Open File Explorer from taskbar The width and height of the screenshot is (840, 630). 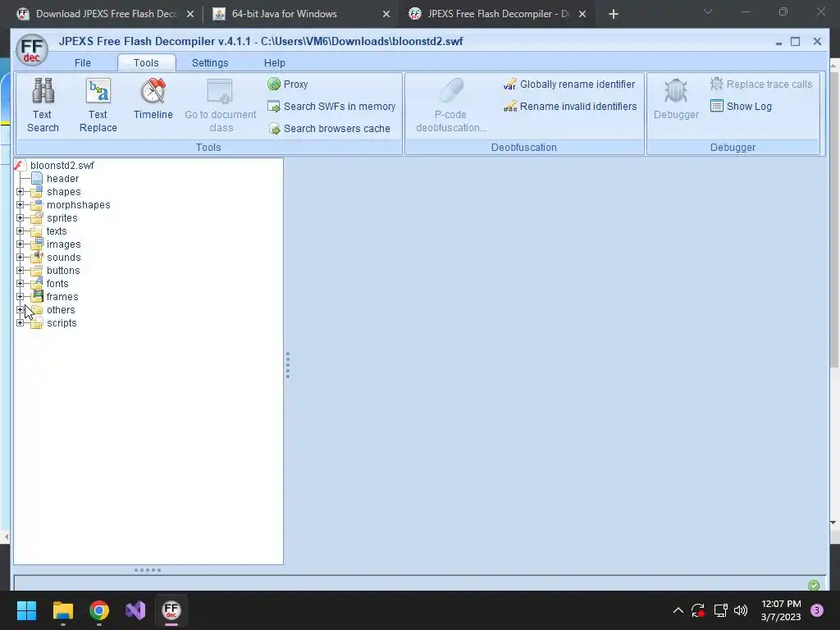tap(63, 610)
